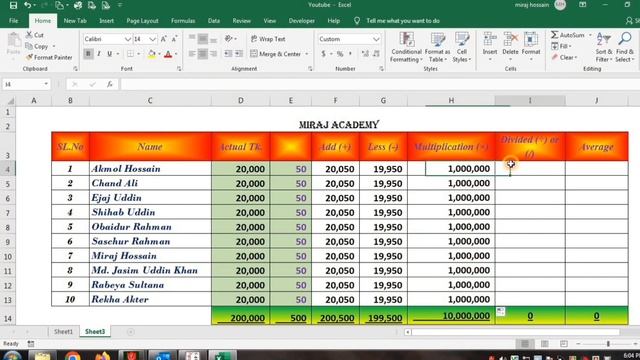Toggle align right for cell text

[x=213, y=54]
